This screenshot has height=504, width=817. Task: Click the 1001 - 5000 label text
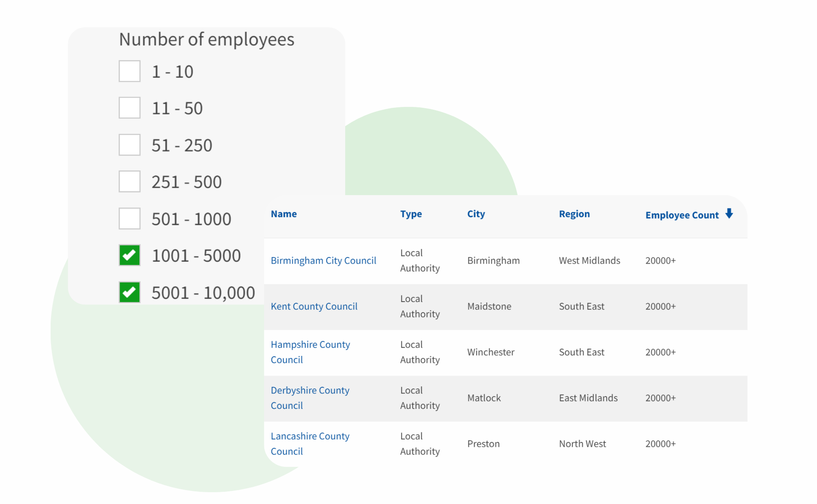(x=196, y=256)
